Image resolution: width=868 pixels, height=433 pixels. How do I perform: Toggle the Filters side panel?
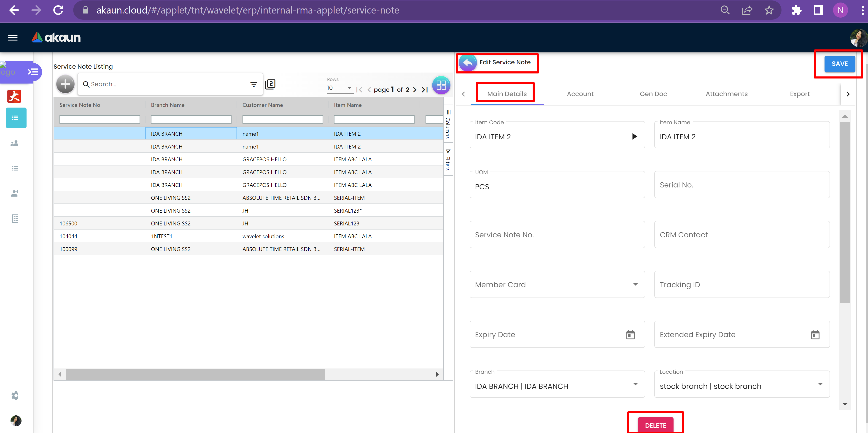pyautogui.click(x=447, y=160)
